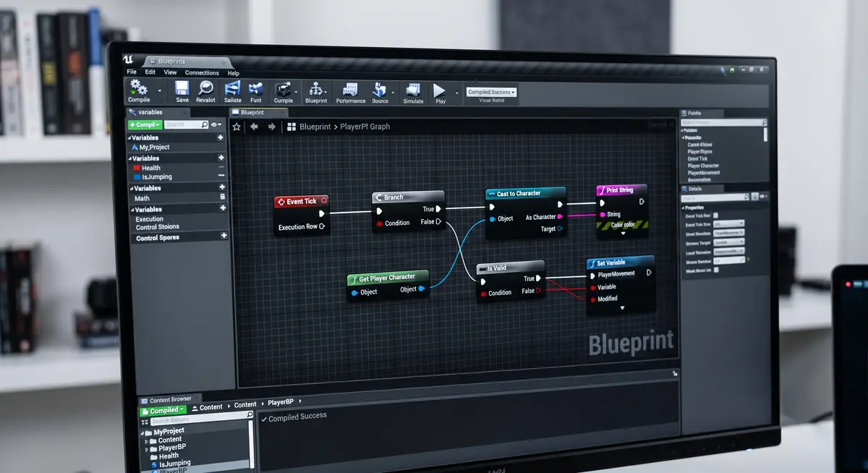
Task: Click the Source toolbar icon
Action: pyautogui.click(x=380, y=90)
